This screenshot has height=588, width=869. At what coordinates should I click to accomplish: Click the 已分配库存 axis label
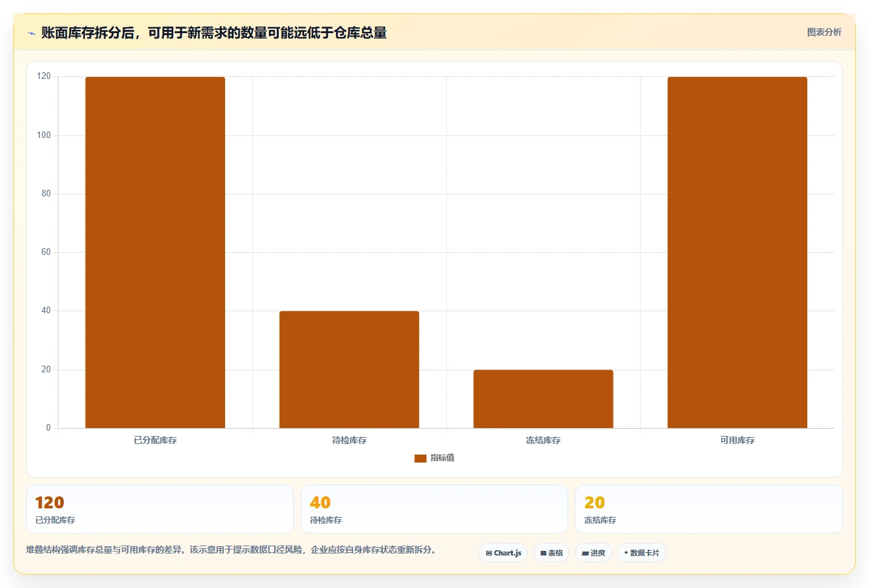(155, 440)
